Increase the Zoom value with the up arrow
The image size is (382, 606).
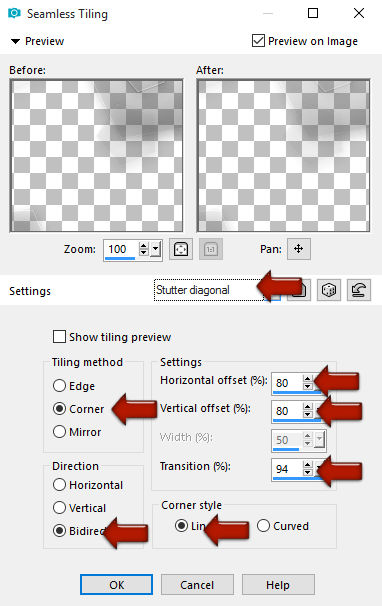143,246
